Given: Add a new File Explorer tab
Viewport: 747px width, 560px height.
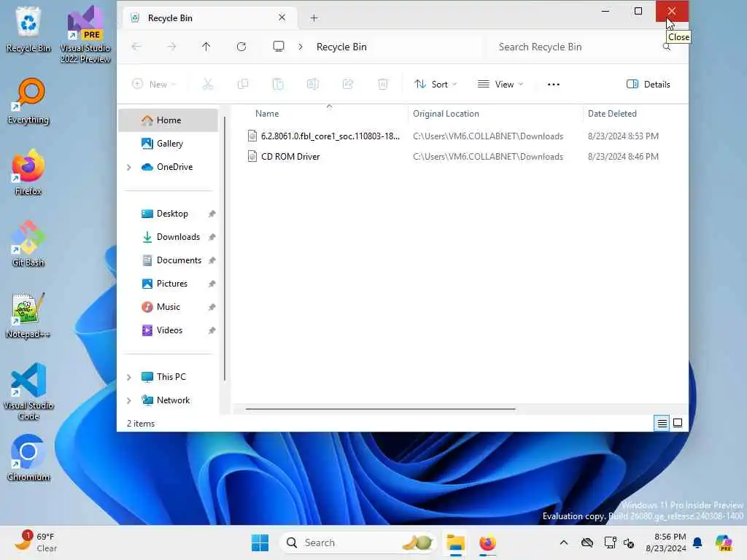Looking at the screenshot, I should pyautogui.click(x=314, y=18).
